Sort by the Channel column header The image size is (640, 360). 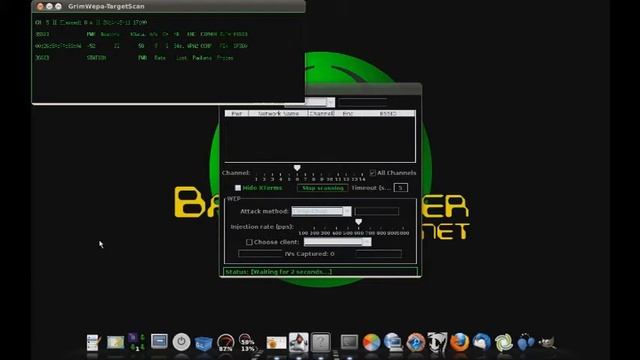[322, 113]
